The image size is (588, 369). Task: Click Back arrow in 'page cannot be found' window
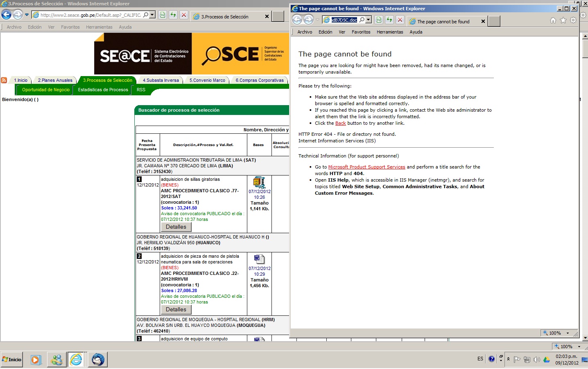click(297, 20)
